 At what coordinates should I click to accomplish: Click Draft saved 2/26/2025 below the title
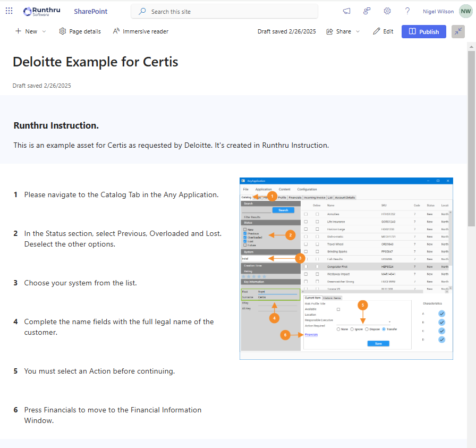point(41,86)
